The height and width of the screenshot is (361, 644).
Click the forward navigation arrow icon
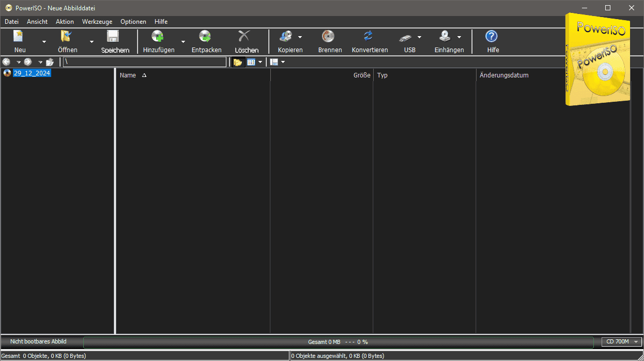coord(28,62)
